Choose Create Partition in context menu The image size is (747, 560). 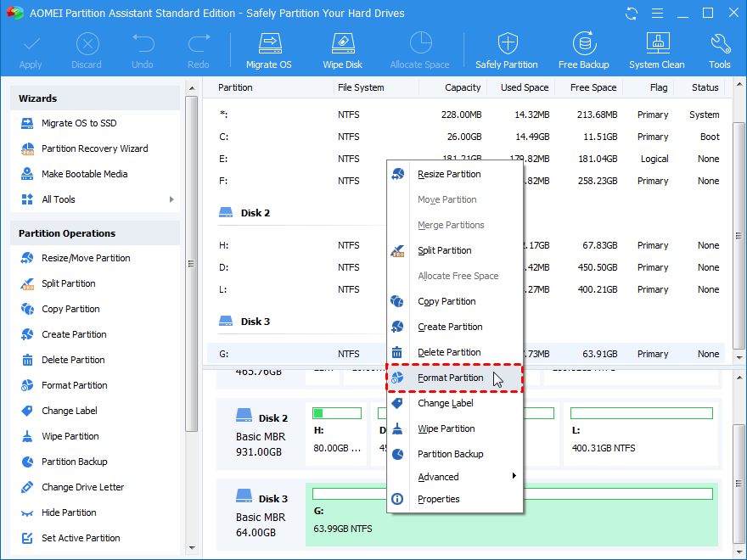455,328
